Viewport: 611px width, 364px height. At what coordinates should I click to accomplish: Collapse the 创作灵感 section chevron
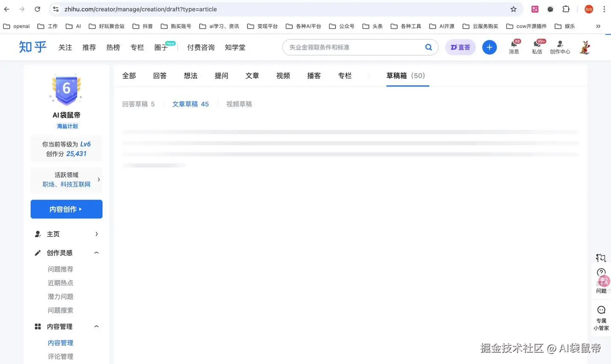click(x=96, y=252)
